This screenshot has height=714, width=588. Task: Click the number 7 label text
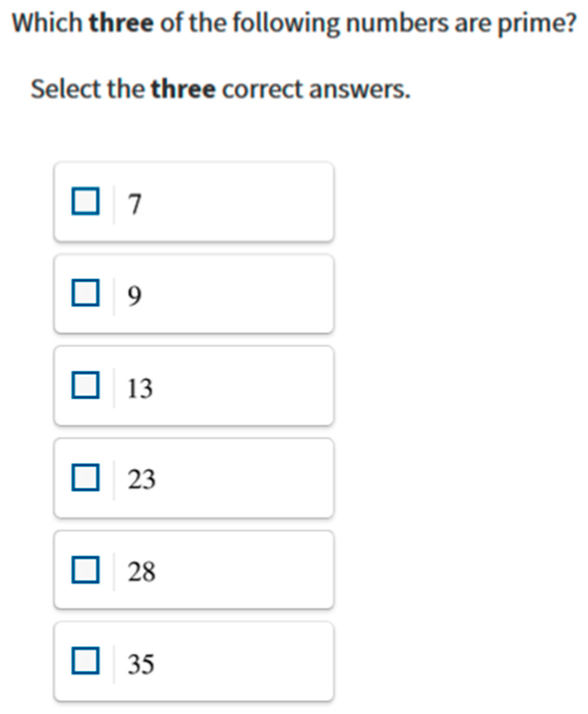134,204
